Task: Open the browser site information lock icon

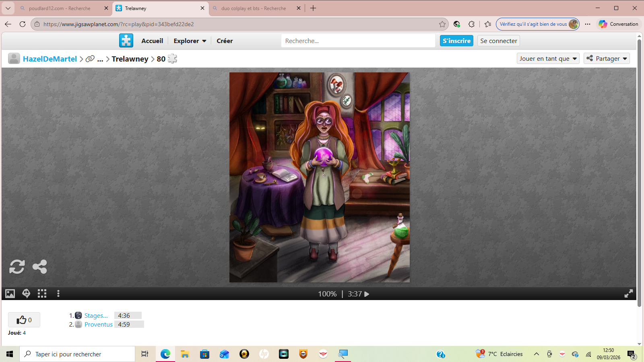Action: [x=37, y=24]
